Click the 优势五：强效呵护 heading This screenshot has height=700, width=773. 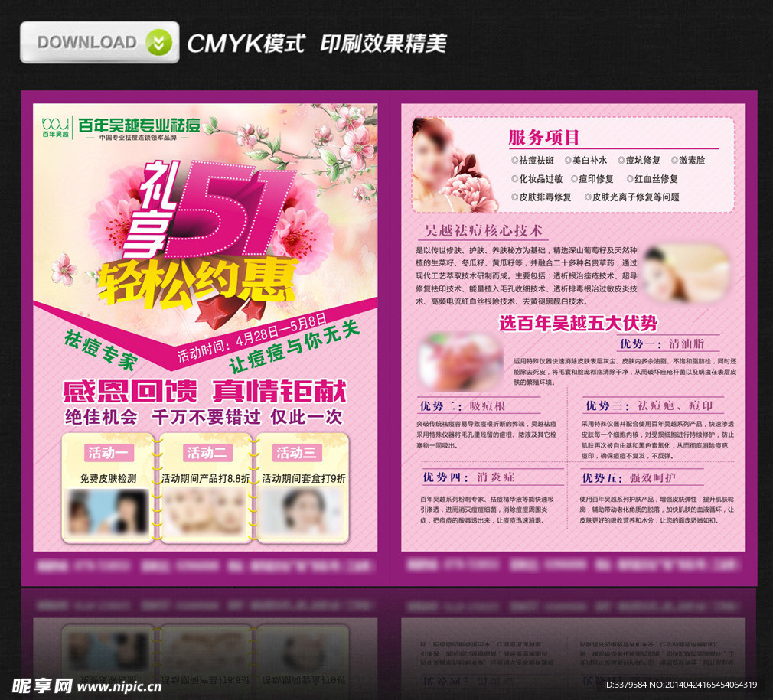click(x=628, y=477)
